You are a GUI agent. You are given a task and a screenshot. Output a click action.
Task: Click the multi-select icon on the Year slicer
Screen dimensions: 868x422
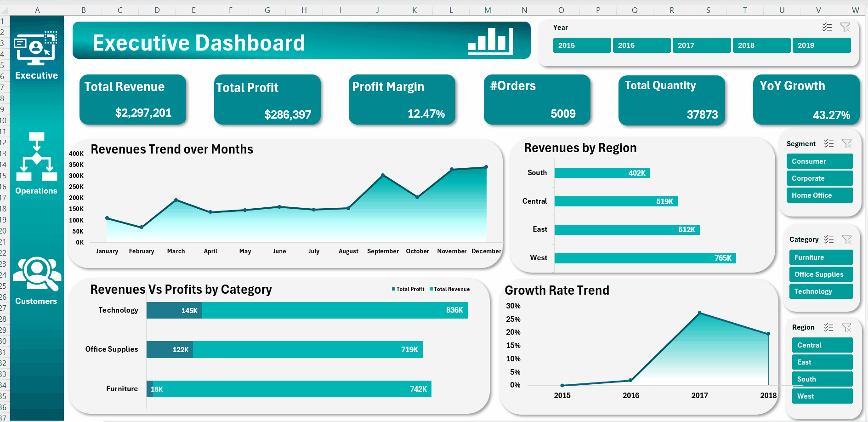[827, 28]
